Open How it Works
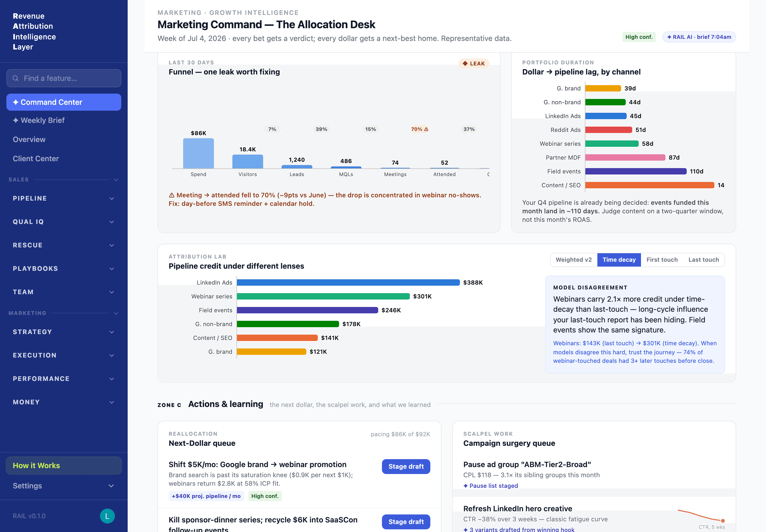 click(x=64, y=466)
